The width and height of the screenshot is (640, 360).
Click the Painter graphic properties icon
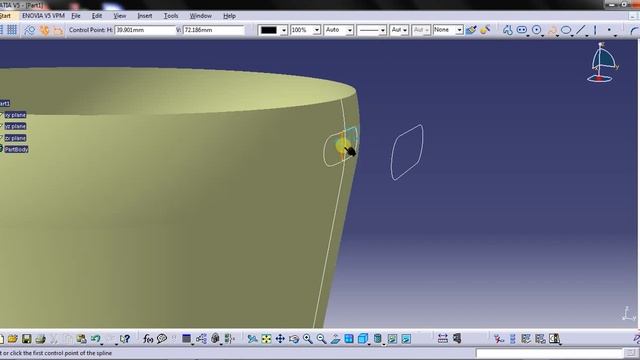[471, 30]
